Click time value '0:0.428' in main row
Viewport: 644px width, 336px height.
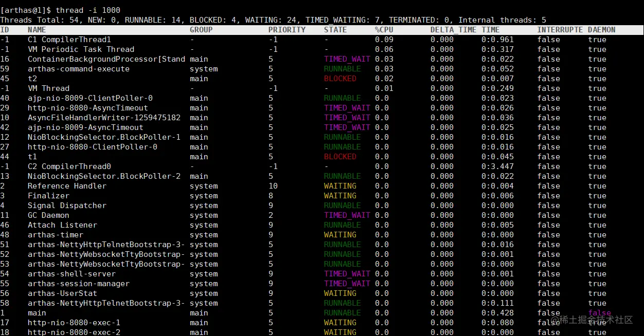(x=498, y=312)
